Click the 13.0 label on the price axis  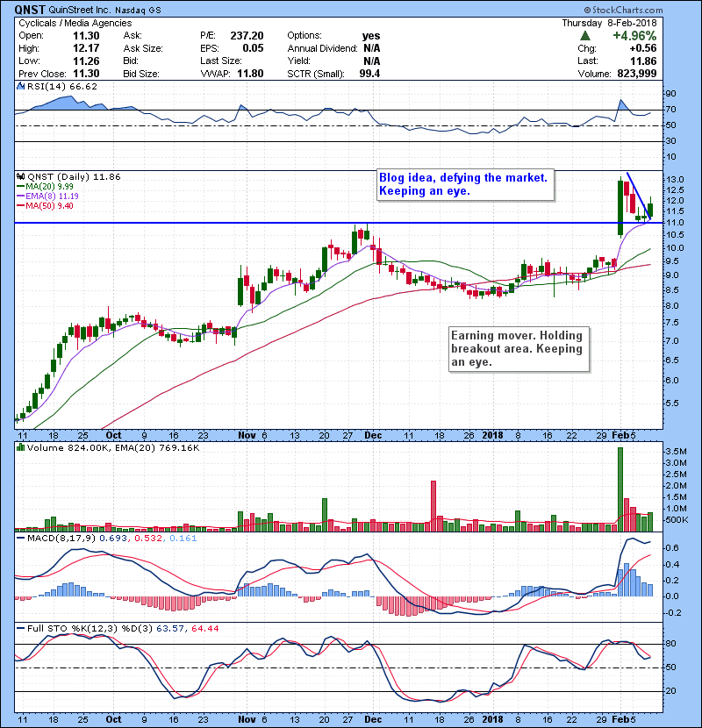(674, 180)
